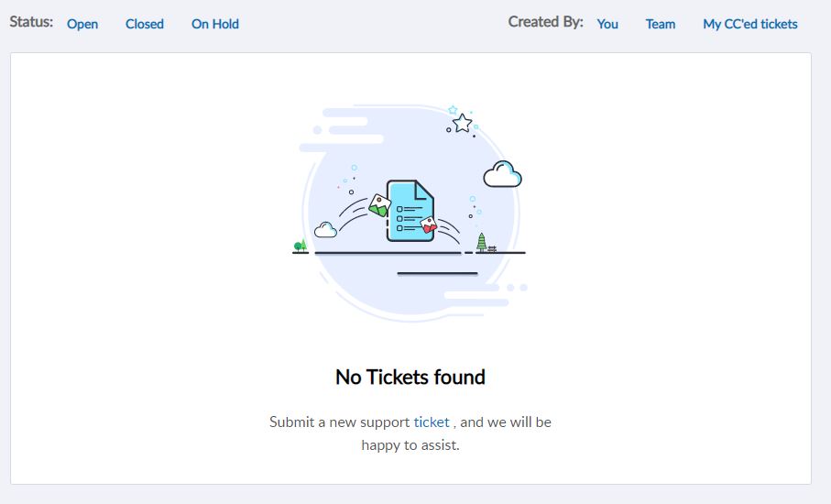
Task: Click the large star outline icon
Action: pyautogui.click(x=463, y=123)
